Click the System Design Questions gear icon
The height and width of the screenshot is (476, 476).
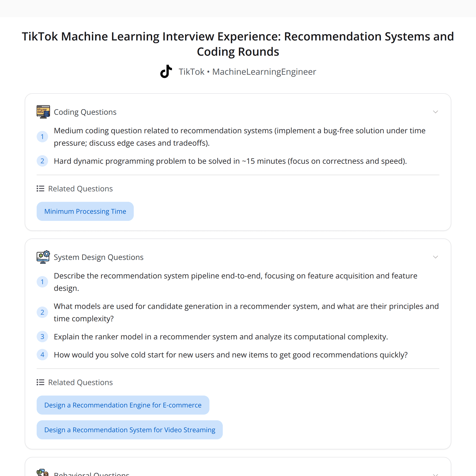[43, 257]
